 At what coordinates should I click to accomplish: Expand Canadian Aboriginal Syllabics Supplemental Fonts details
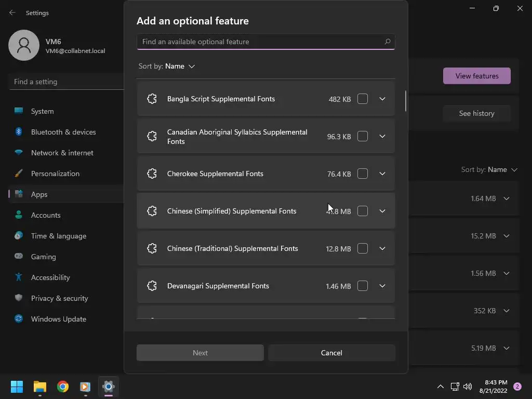coord(382,136)
